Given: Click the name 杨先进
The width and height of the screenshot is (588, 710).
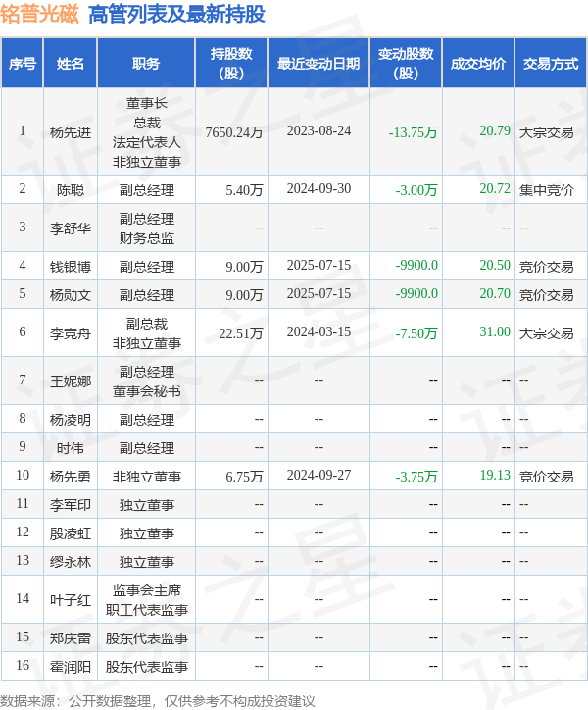Looking at the screenshot, I should point(71,132).
